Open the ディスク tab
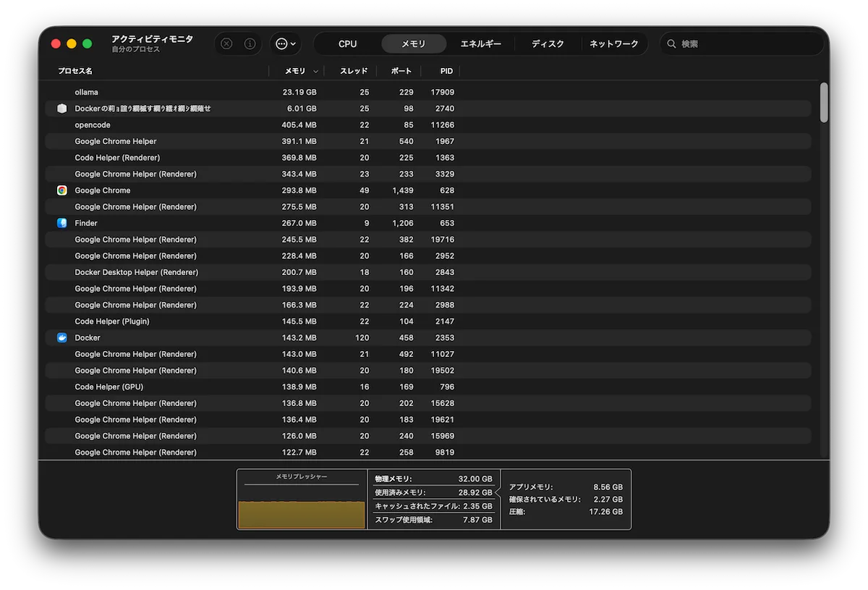This screenshot has height=590, width=868. pos(548,44)
